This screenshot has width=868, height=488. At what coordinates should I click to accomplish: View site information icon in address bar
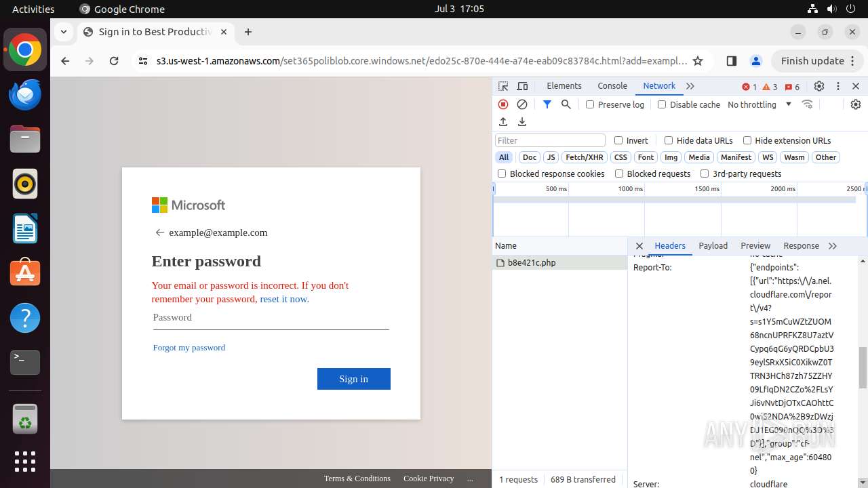click(142, 61)
